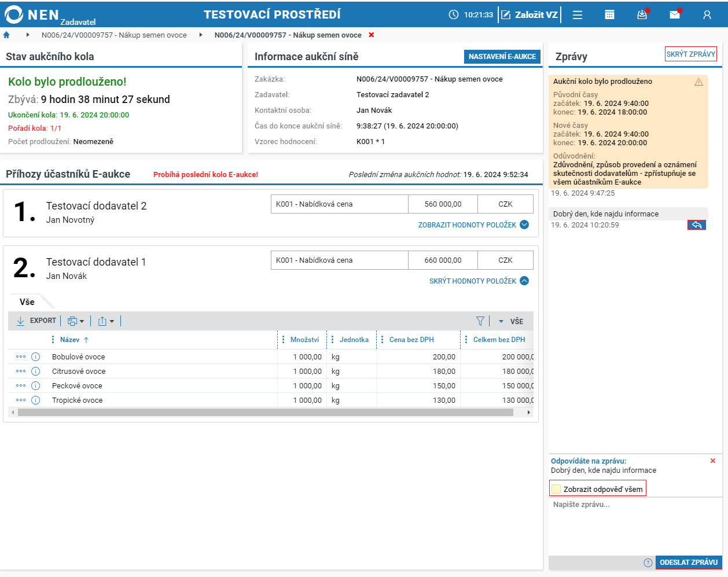Viewport: 728px width, 577px height.
Task: Sort by the Název column header
Action: (x=70, y=340)
